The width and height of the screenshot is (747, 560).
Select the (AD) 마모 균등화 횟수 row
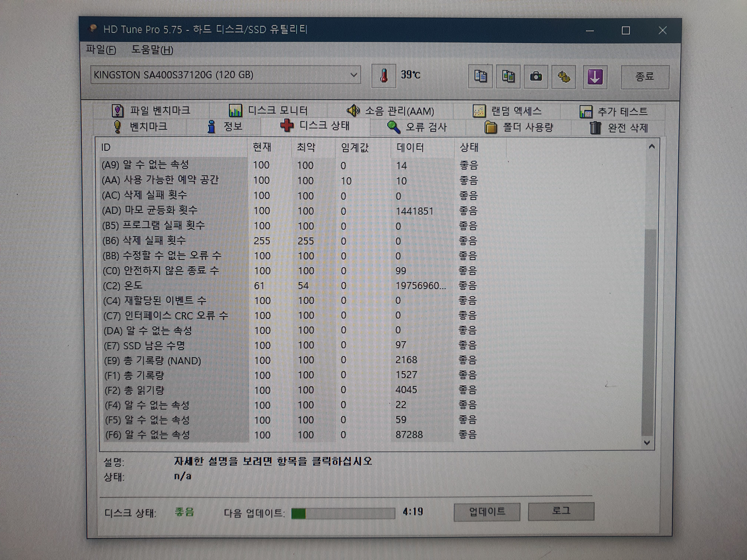point(289,211)
